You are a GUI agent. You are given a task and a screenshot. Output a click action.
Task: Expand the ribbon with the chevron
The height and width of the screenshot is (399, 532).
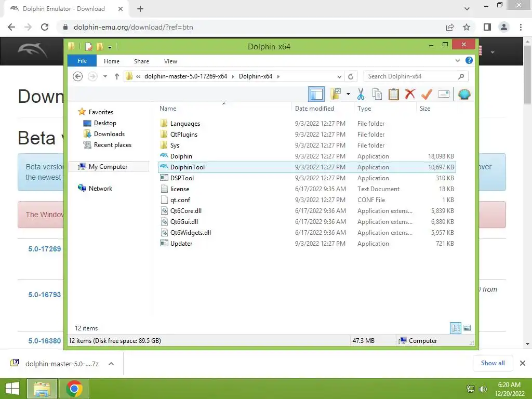point(457,61)
